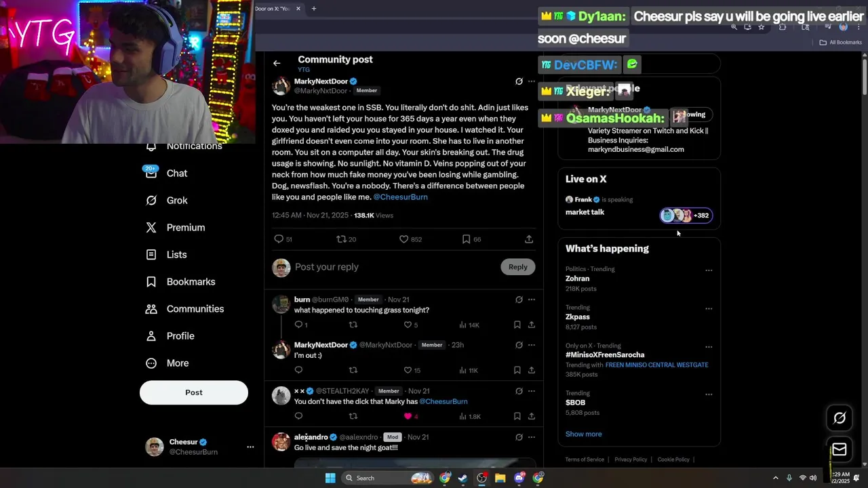Open Discord from the taskbar
Screen dimensions: 868x488
pyautogui.click(x=519, y=478)
